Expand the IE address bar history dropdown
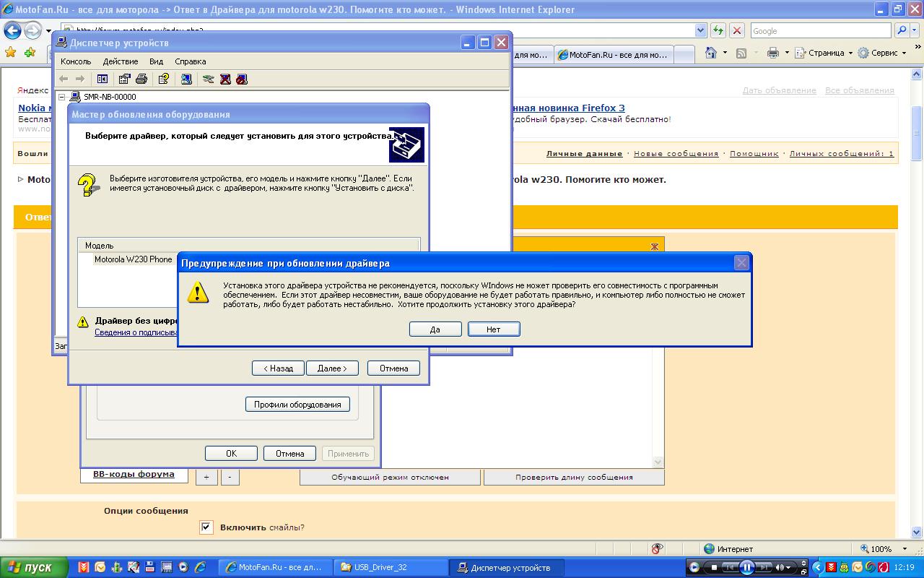 700,30
